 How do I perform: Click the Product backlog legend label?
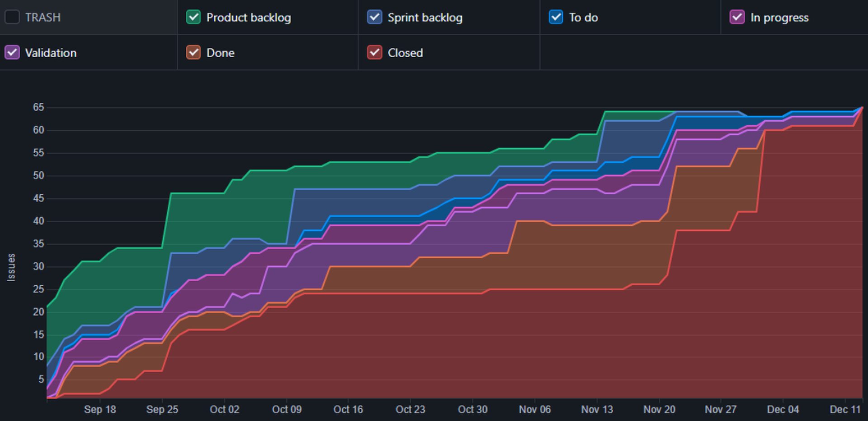(249, 18)
